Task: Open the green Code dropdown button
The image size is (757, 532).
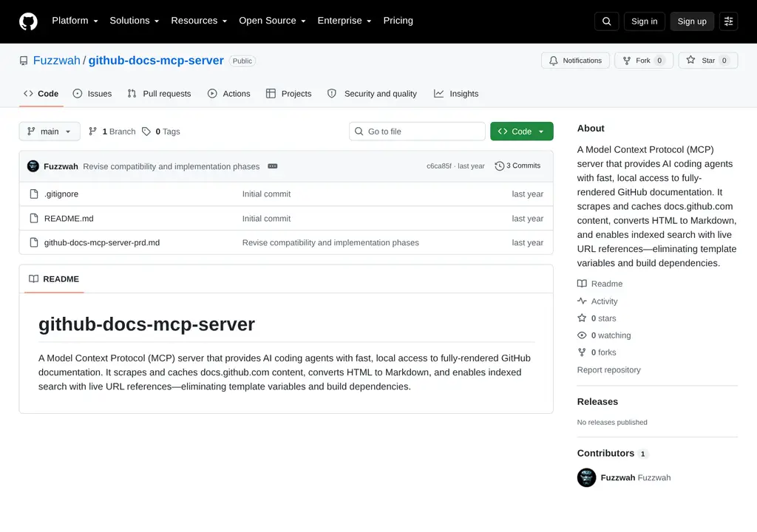Action: (521, 132)
